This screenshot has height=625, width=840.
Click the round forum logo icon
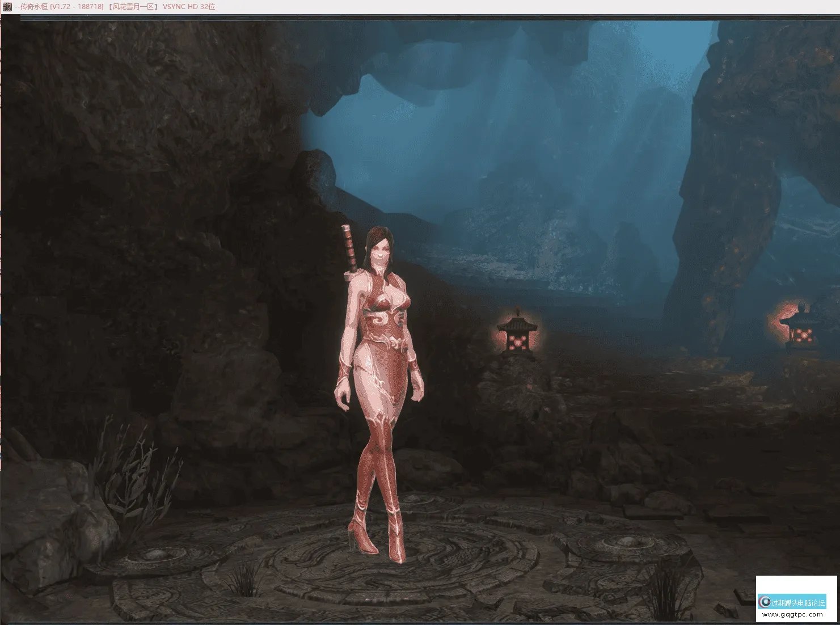(765, 602)
